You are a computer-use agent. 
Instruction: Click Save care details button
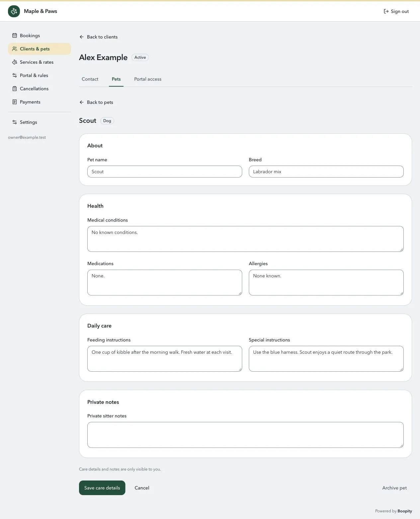click(x=102, y=488)
